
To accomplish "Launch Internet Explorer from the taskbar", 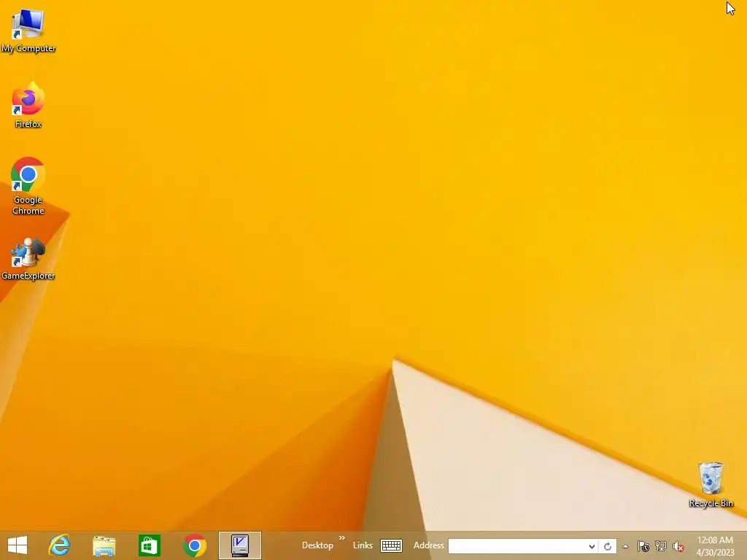I will (x=60, y=545).
